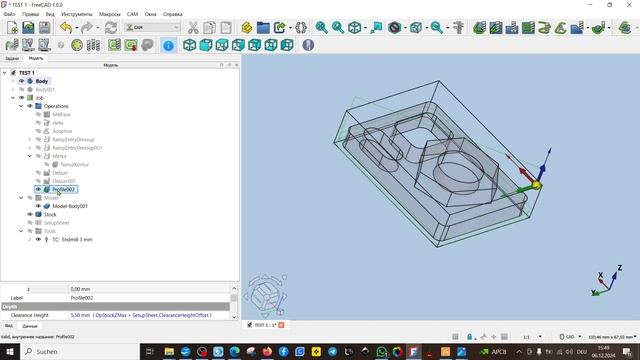Click the Adaptive operation icon
The height and width of the screenshot is (360, 640).
coord(561,28)
